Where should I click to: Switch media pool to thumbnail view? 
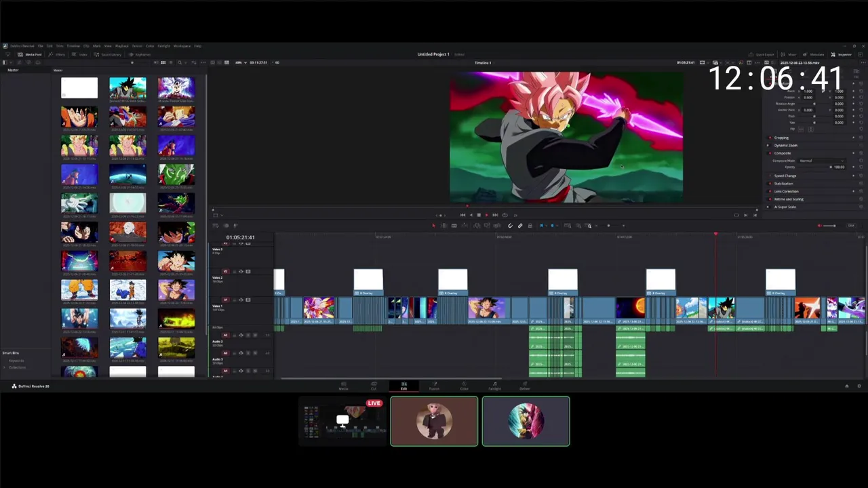(x=163, y=62)
